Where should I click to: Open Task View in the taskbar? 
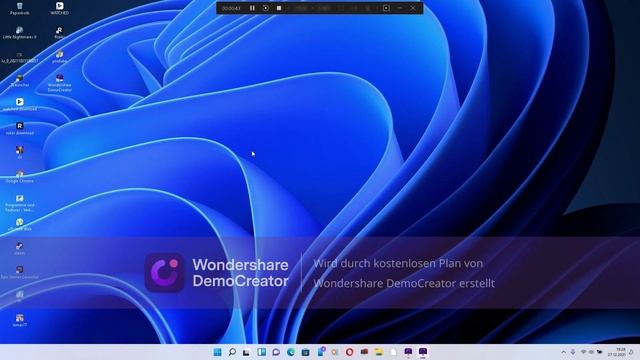click(x=247, y=352)
